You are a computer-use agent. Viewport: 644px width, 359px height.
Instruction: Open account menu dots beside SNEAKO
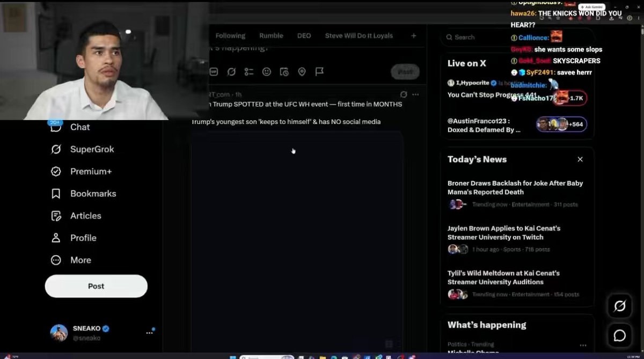pos(150,333)
